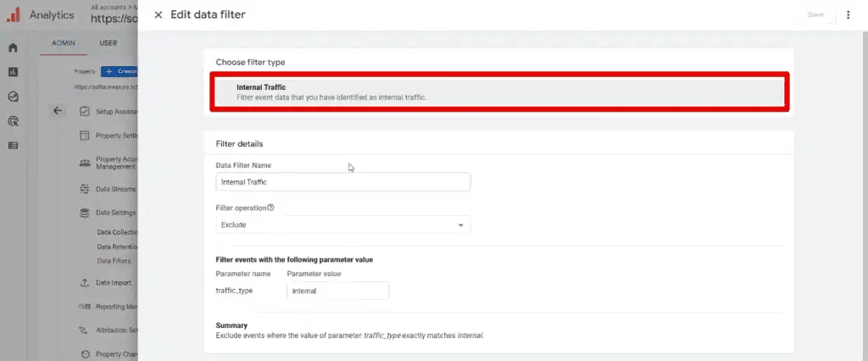Open Property Change History item

(x=115, y=354)
